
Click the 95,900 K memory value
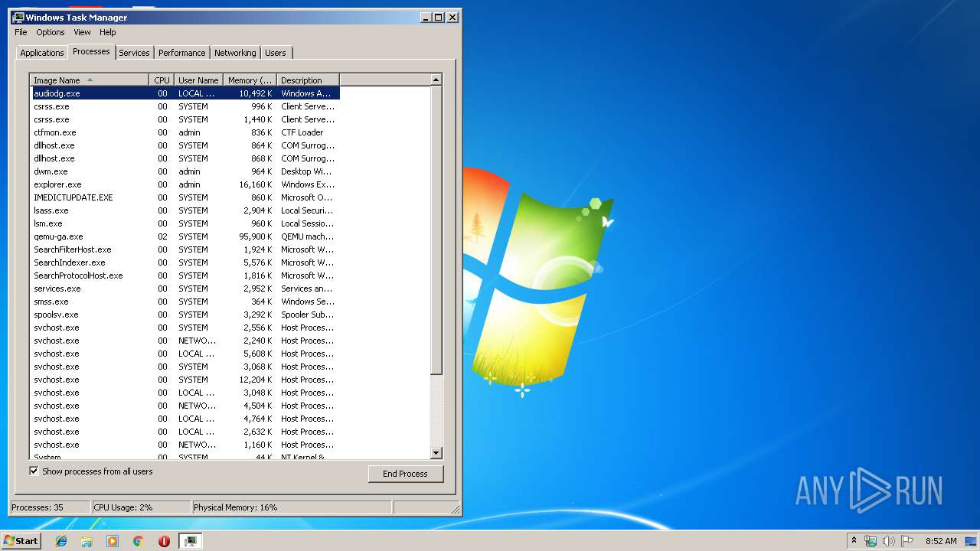coord(256,236)
